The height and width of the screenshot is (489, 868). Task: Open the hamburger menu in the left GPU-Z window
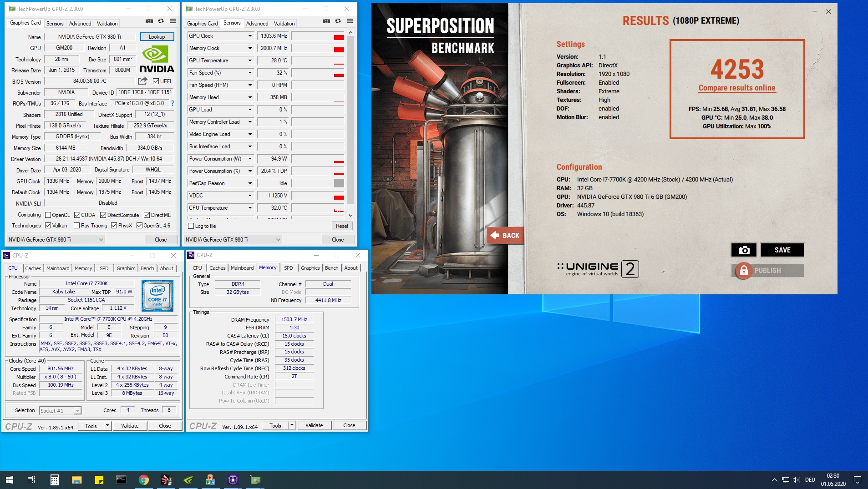point(173,21)
